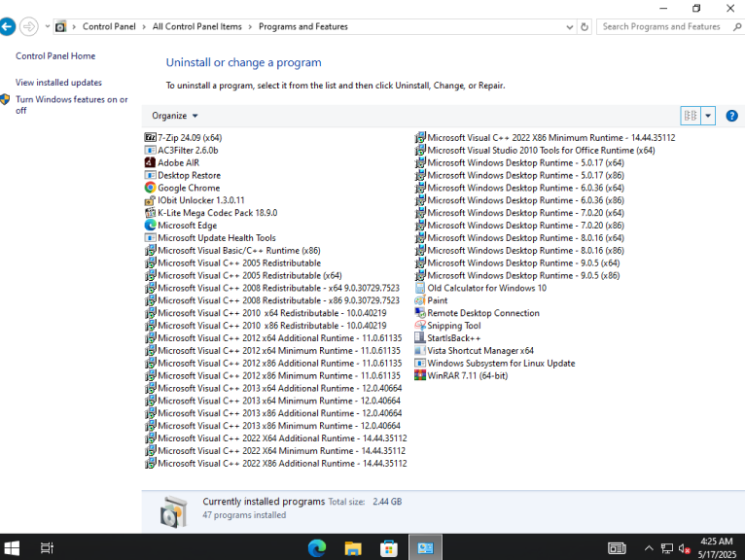The image size is (745, 560).
Task: Select Windows Desktop Runtime 5.0.17 (x64)
Action: pos(519,162)
